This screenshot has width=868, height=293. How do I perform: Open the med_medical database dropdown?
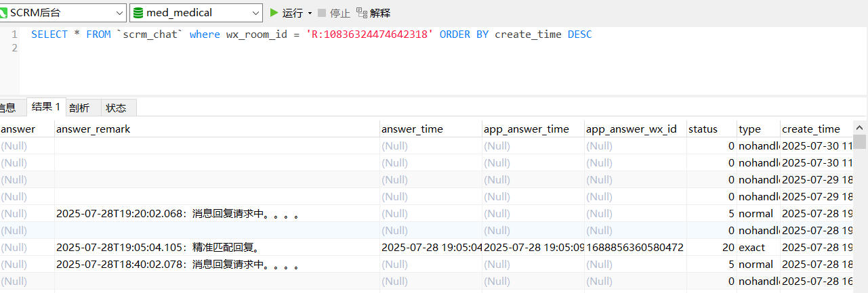click(x=255, y=12)
